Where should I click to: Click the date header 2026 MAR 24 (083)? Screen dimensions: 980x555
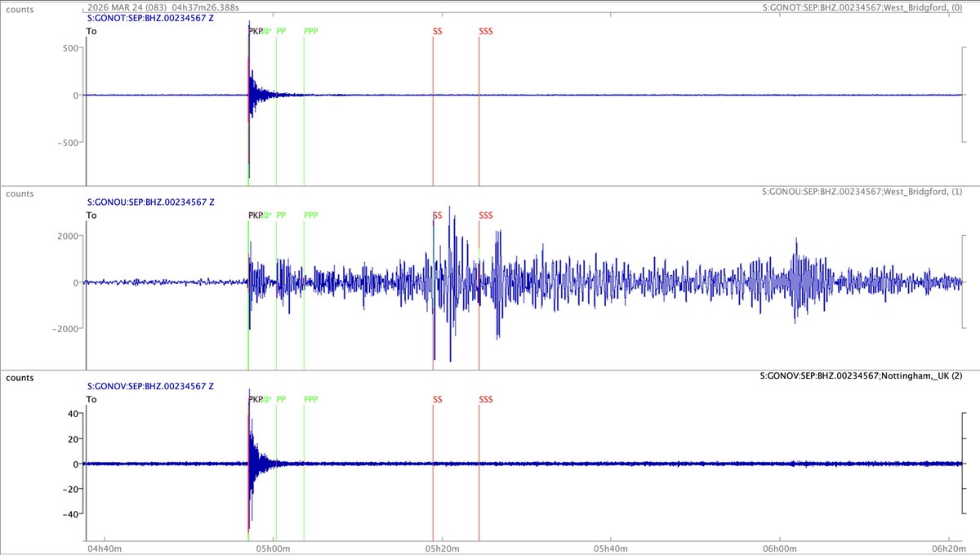[x=127, y=6]
